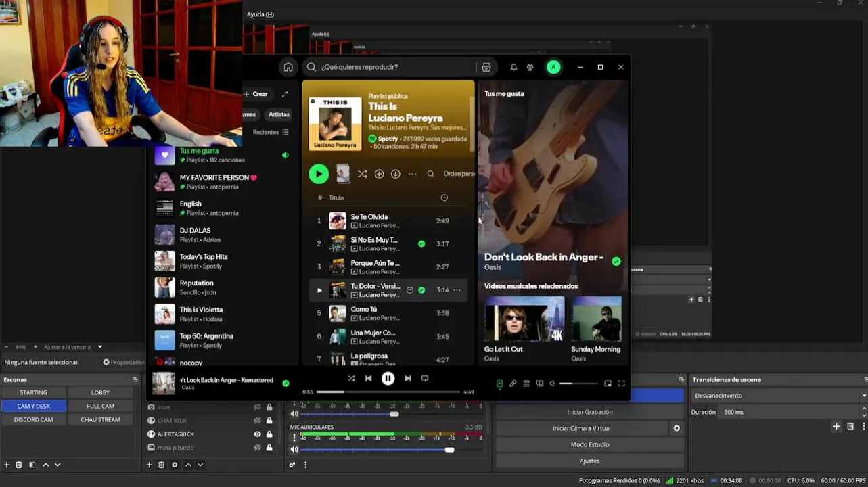This screenshot has height=487, width=868.
Task: Go to Spotify home via house icon
Action: coord(288,67)
